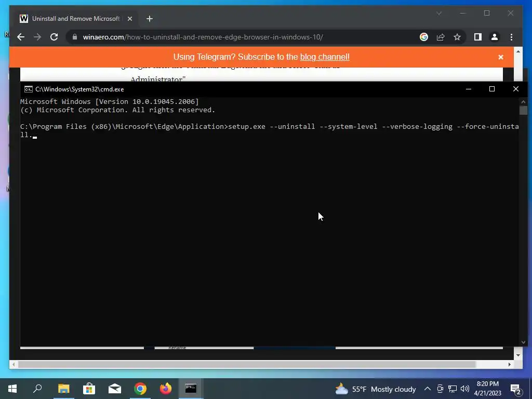532x399 pixels.
Task: Click cmd scrollbar down arrow
Action: pos(523,342)
